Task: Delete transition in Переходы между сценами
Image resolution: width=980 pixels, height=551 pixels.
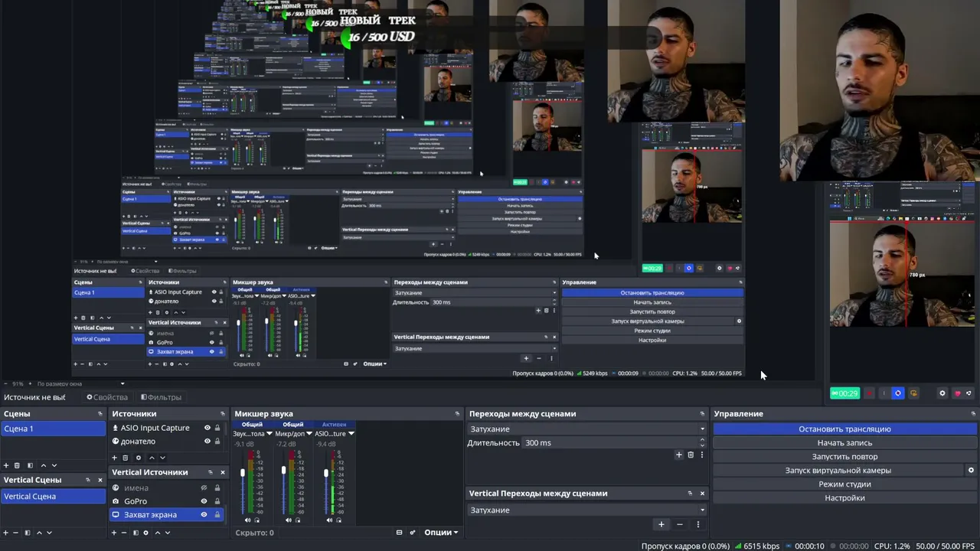Action: pos(691,455)
